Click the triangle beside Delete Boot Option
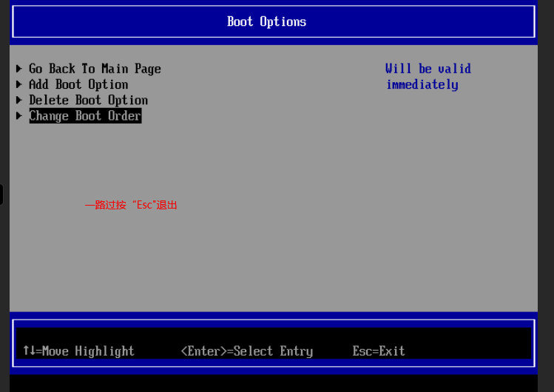 coord(19,100)
